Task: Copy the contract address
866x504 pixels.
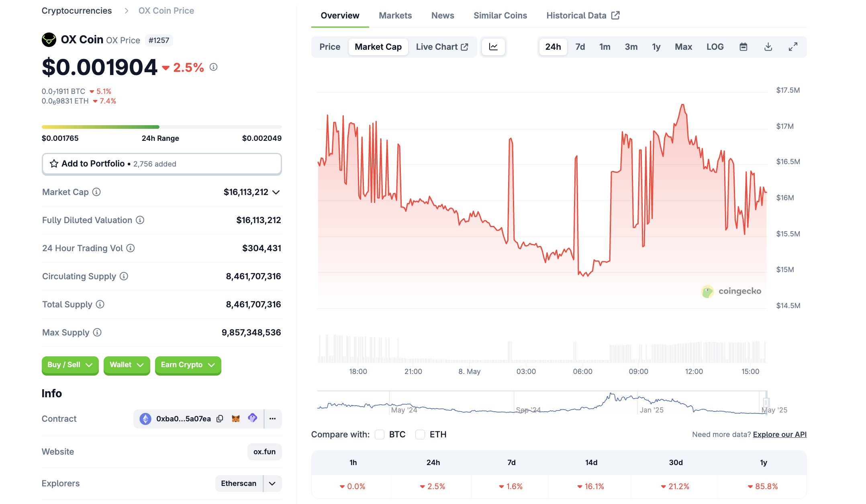Action: coord(220,419)
